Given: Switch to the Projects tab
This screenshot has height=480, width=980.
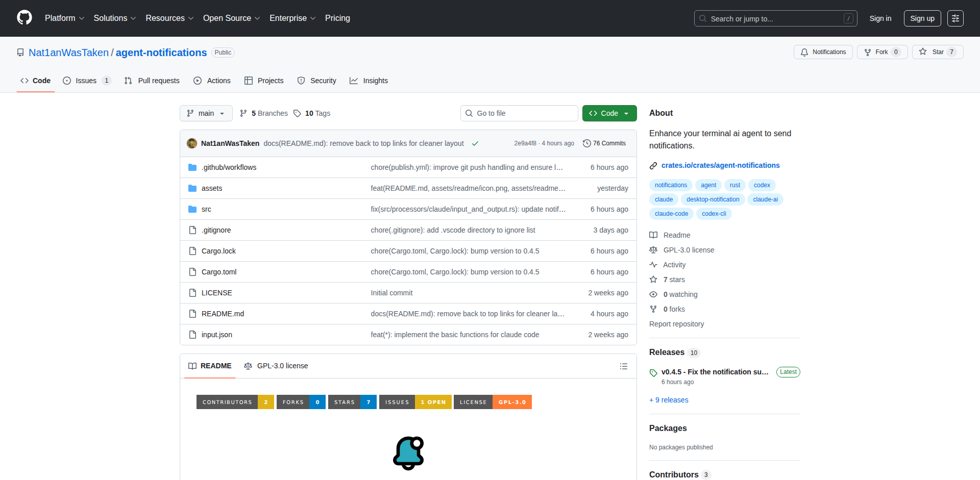Looking at the screenshot, I should [x=264, y=81].
